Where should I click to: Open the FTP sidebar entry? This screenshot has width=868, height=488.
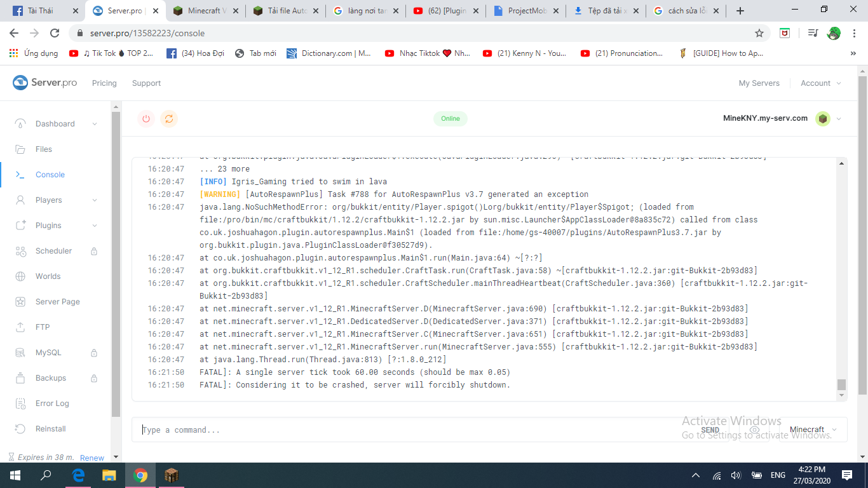pos(43,327)
